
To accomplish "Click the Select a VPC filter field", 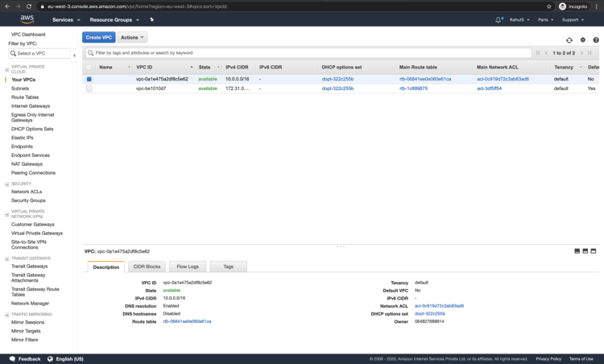I will (x=39, y=53).
